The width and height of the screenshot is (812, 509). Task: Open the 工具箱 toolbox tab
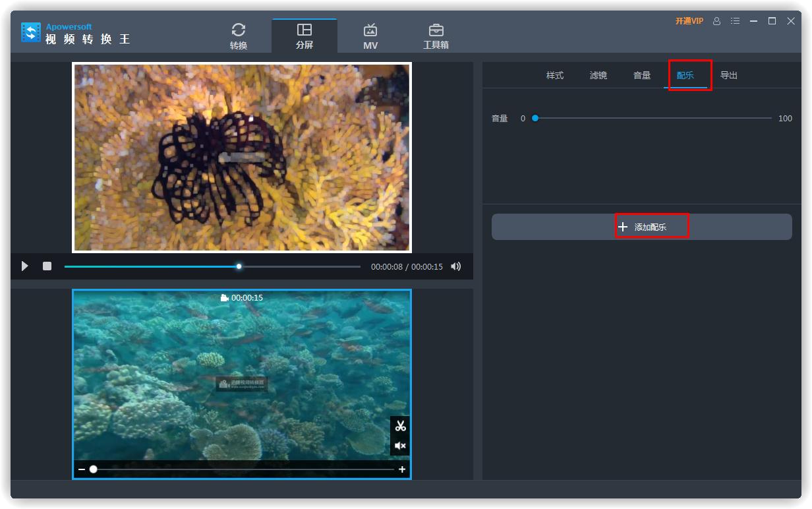pos(436,36)
